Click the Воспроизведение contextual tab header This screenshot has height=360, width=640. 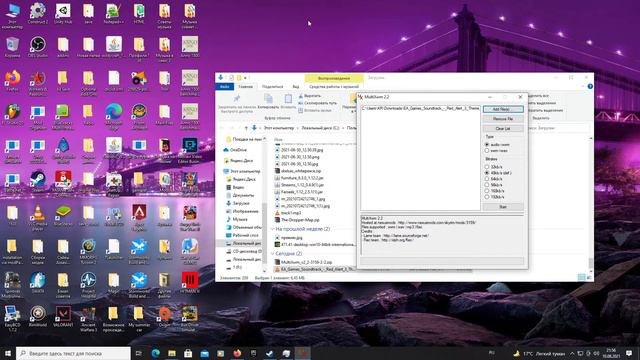pyautogui.click(x=334, y=78)
